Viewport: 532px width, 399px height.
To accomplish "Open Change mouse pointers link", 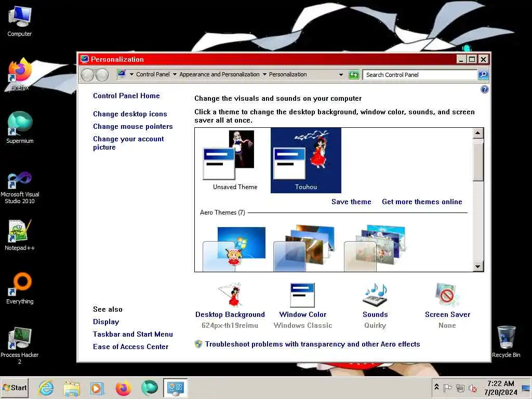I will [132, 127].
